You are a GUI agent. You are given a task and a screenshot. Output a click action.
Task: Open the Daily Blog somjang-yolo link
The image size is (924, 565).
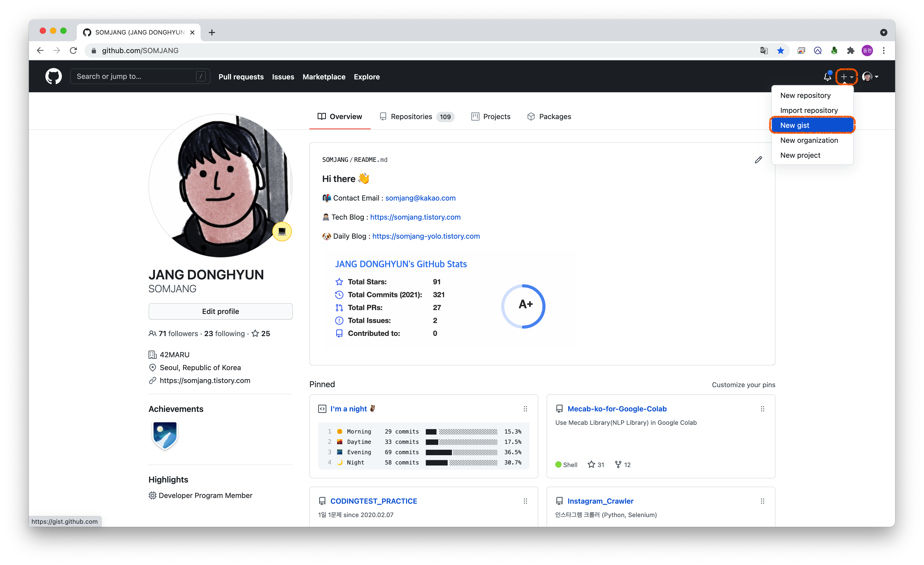tap(426, 236)
